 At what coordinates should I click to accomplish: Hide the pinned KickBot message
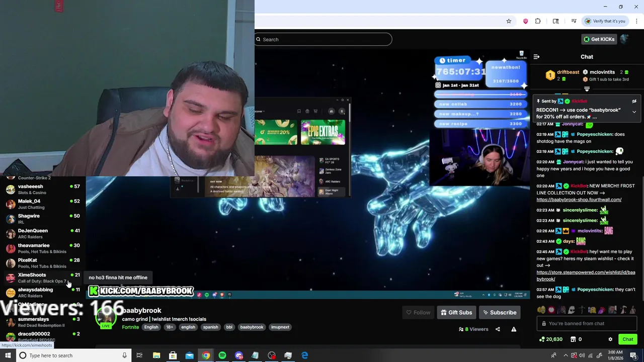coord(634,101)
